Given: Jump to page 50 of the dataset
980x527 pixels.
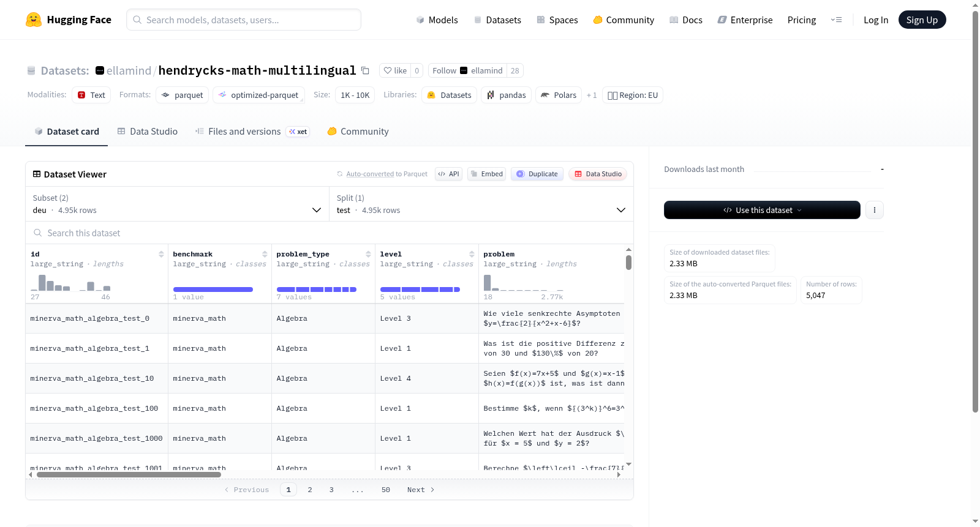Looking at the screenshot, I should click(x=386, y=490).
